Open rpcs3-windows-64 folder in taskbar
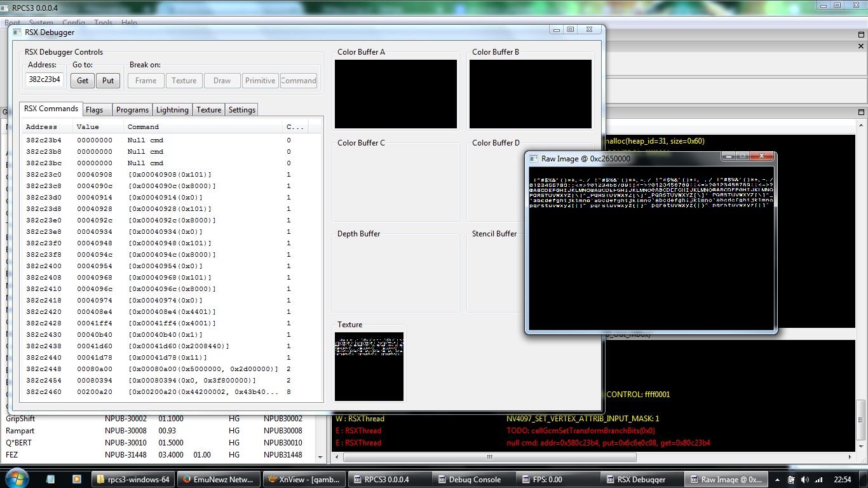The image size is (868, 488). [x=133, y=479]
